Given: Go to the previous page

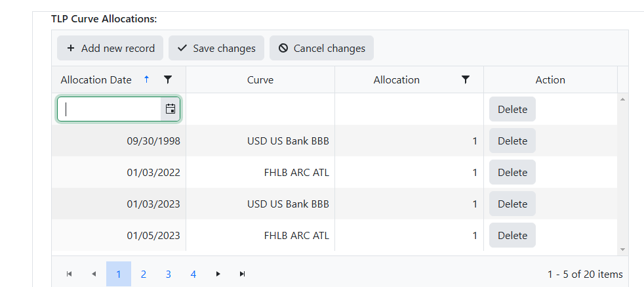Looking at the screenshot, I should (94, 274).
